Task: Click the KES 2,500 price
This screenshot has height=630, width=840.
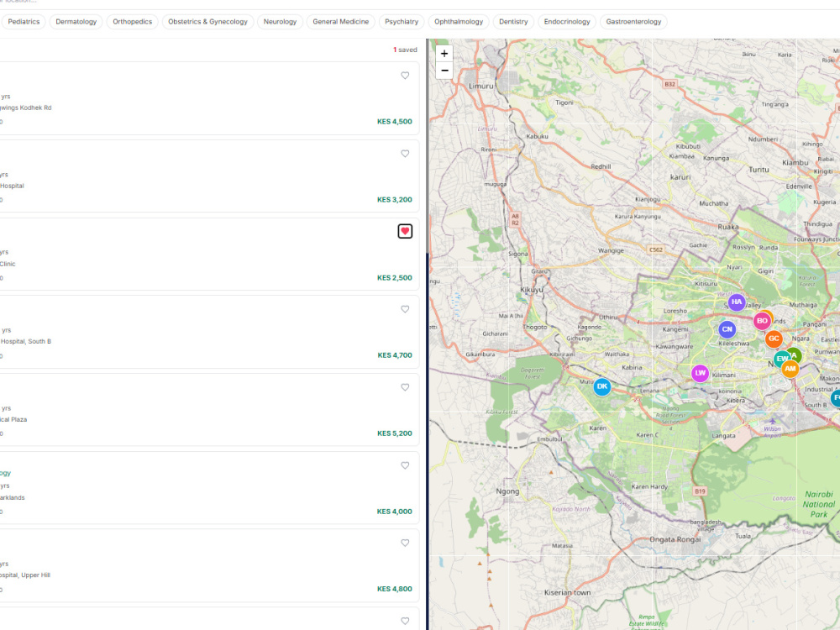Action: (394, 278)
